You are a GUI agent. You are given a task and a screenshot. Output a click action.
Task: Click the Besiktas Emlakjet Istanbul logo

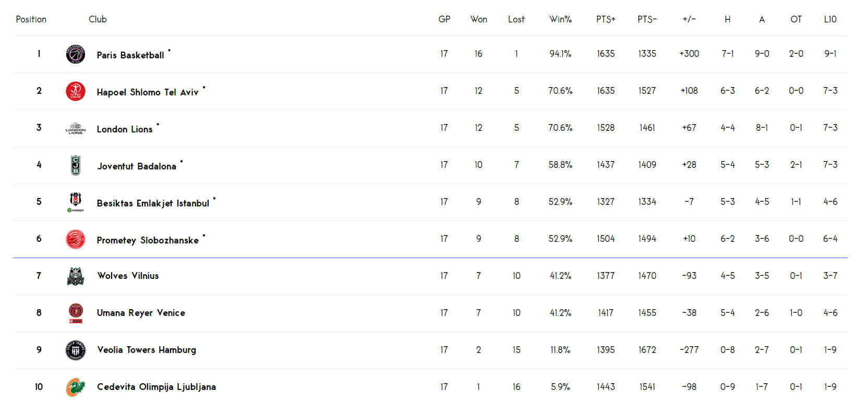76,202
